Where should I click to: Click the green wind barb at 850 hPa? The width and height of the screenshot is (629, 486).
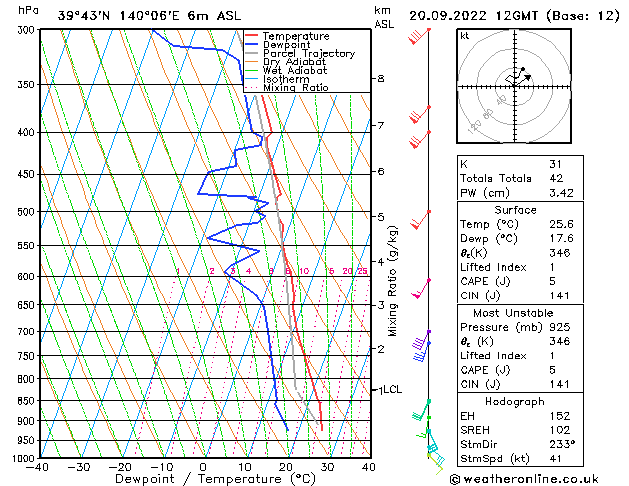tap(421, 410)
